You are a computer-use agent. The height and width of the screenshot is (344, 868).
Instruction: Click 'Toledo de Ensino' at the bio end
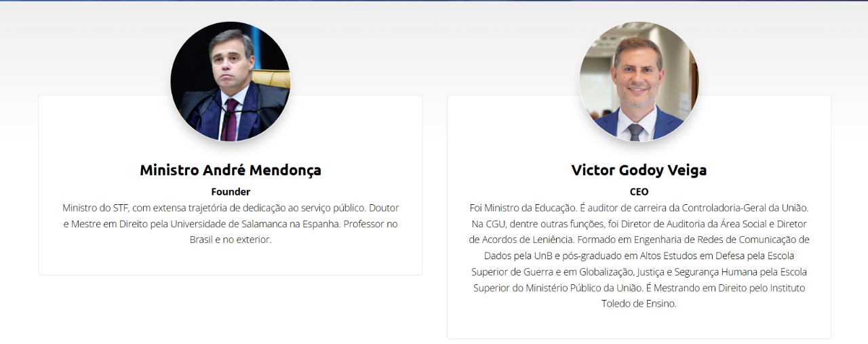(x=639, y=304)
